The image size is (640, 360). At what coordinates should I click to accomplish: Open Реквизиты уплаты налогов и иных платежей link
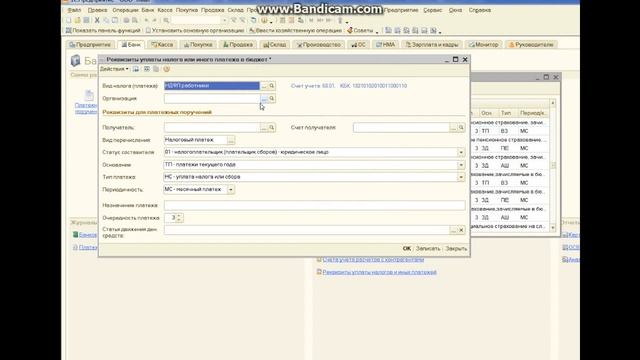[380, 272]
